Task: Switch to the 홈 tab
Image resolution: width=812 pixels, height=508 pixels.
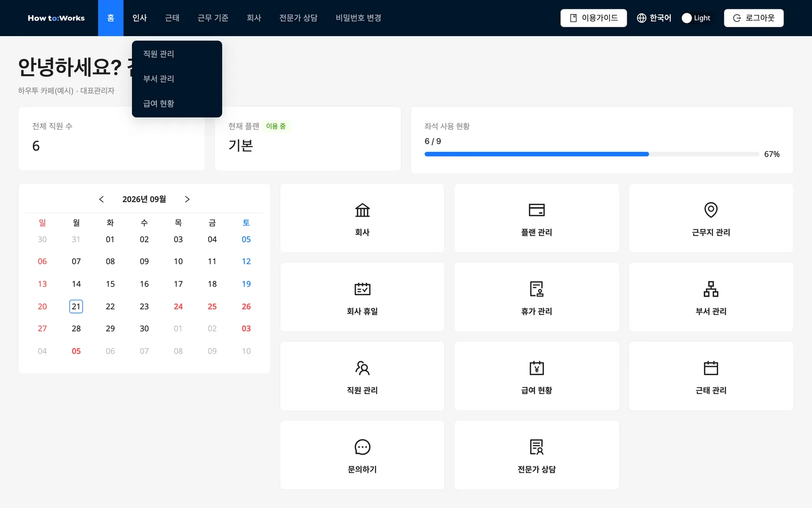Action: tap(111, 18)
